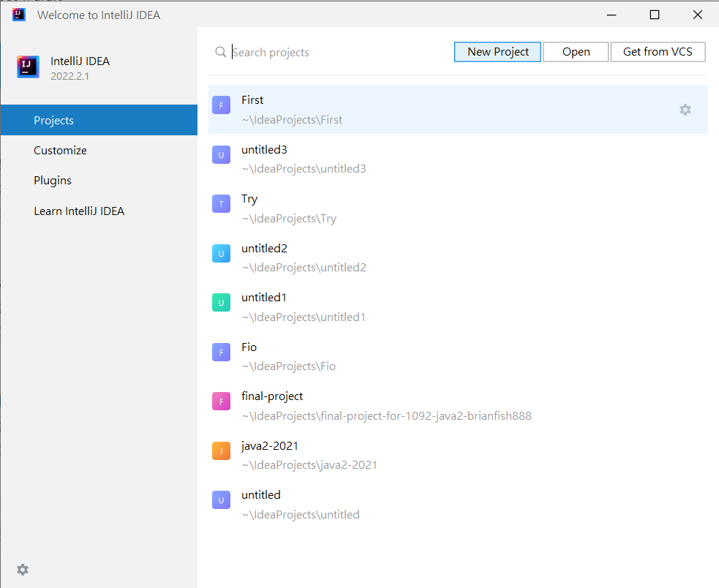Image resolution: width=719 pixels, height=588 pixels.
Task: Open the final-project entry
Action: point(458,405)
